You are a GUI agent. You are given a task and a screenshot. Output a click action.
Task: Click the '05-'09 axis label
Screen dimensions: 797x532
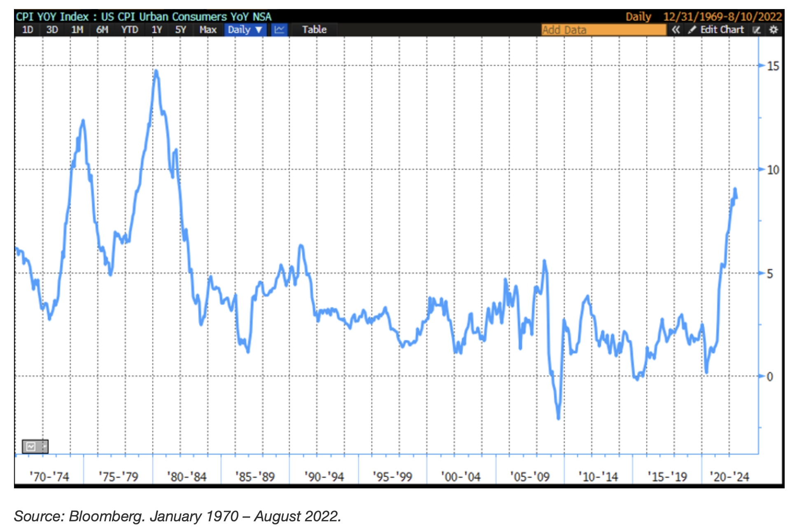(530, 477)
